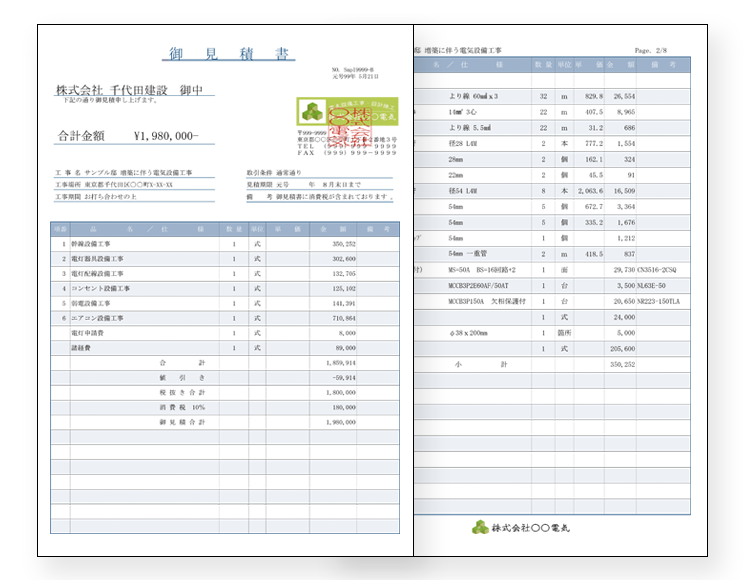
Task: Click the より線 60mm² x 3 row
Action: tap(474, 96)
